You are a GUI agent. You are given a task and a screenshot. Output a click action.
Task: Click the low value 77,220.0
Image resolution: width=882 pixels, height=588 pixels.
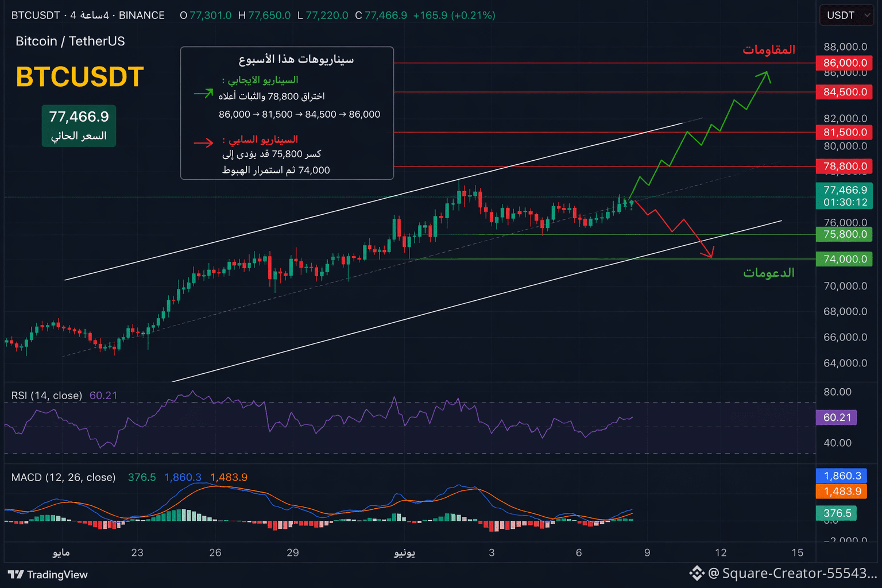(327, 16)
